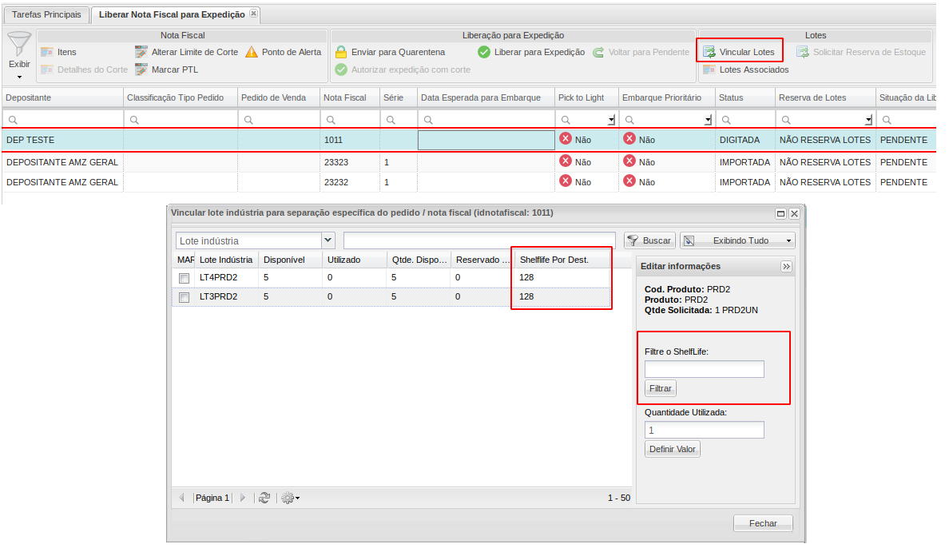The height and width of the screenshot is (560, 949).
Task: Open Lote indústria combo box dropdown
Action: (328, 240)
